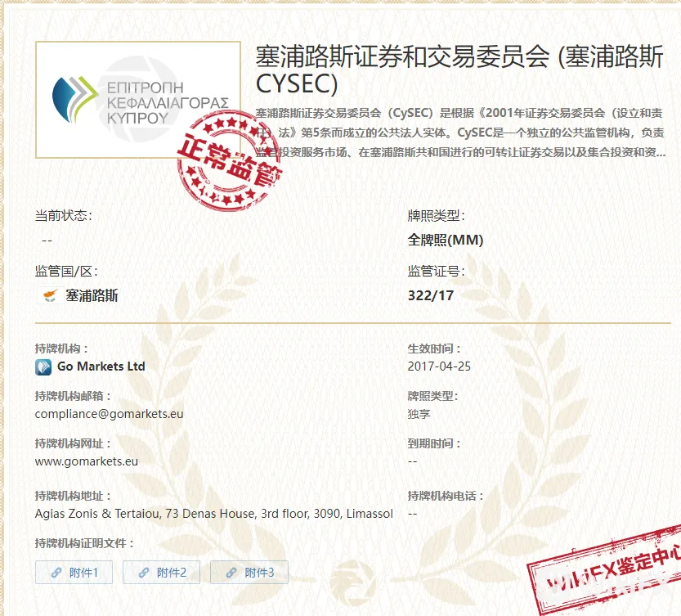This screenshot has height=616, width=681.
Task: Click the 持牌机构邮箱 label
Action: (x=73, y=396)
